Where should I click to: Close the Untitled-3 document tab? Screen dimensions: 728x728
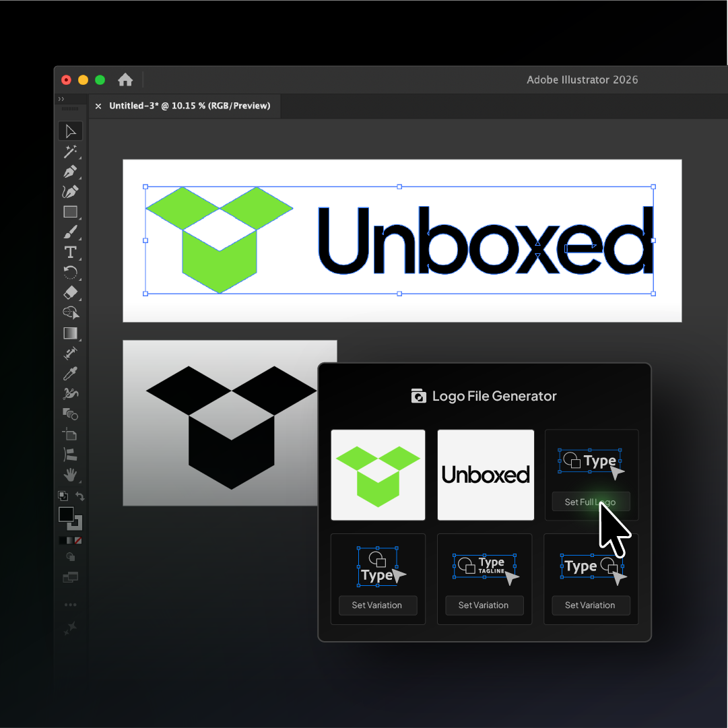point(98,106)
